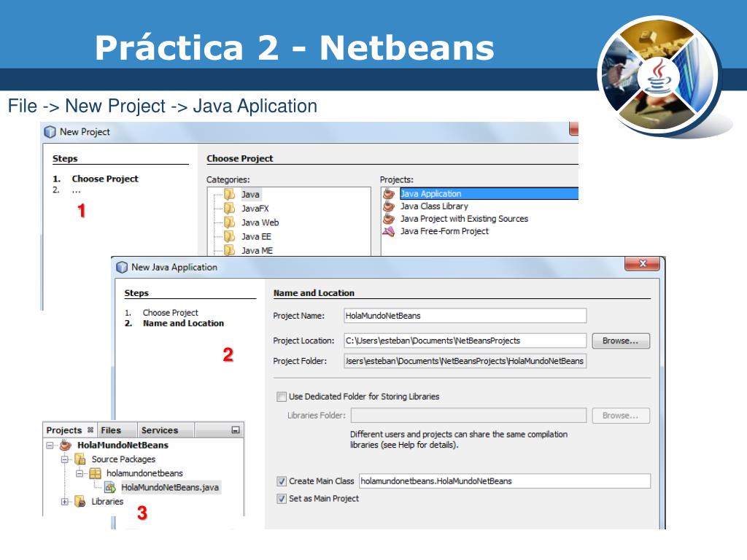Uncheck Set as Main Project checkbox
This screenshot has height=560, width=747.
click(282, 499)
